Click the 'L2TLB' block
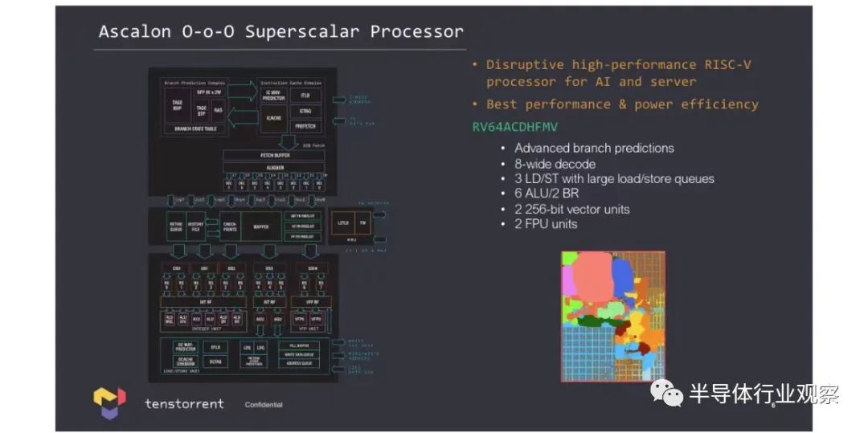Screen dimensions: 868x433 (x=342, y=223)
